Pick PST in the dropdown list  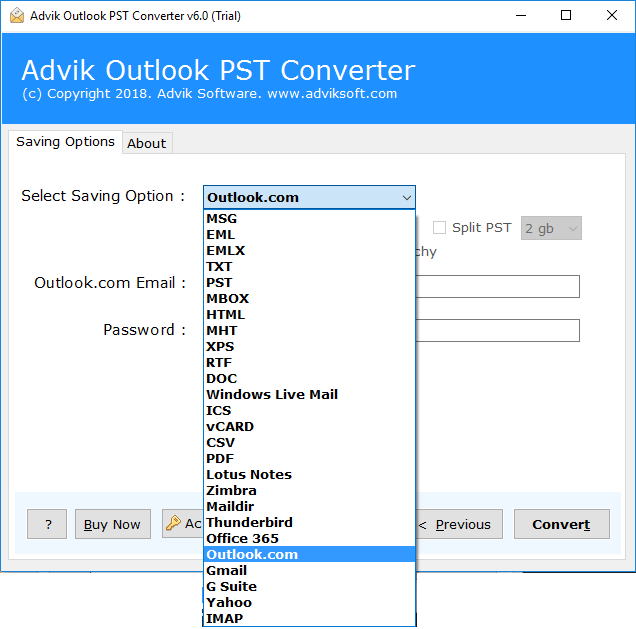(x=309, y=283)
